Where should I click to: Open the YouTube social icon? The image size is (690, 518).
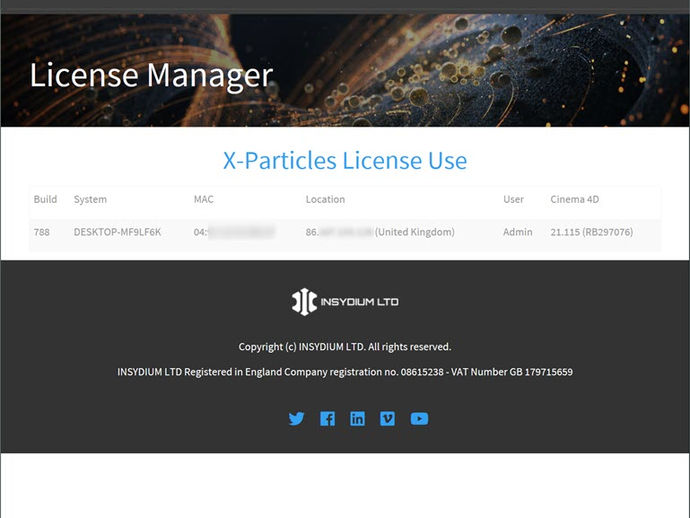(419, 419)
